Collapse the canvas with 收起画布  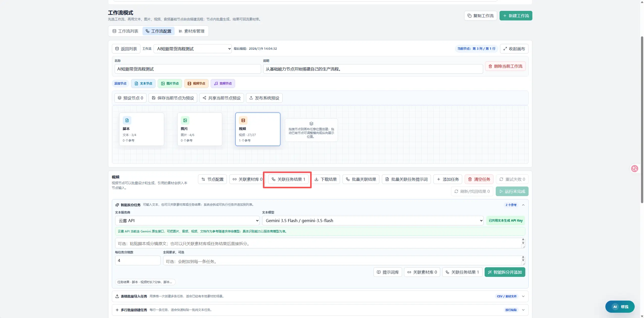click(514, 49)
